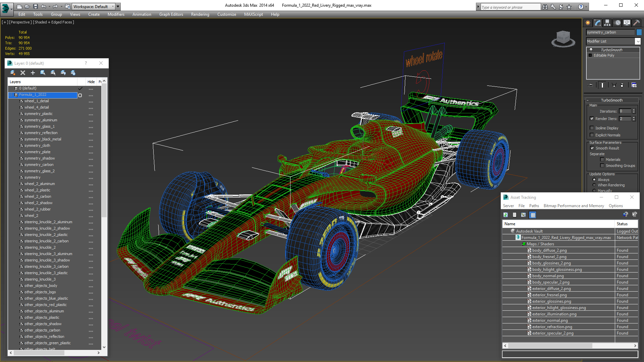Click Freeze All Layers icon
Viewport: 644px width, 362px height.
point(73,73)
